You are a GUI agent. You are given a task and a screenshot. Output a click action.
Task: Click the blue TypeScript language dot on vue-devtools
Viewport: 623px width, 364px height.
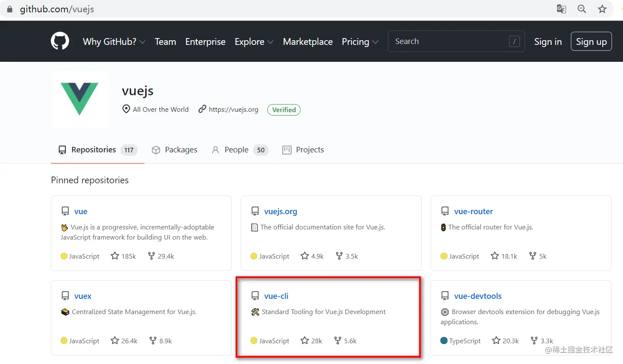[444, 341]
